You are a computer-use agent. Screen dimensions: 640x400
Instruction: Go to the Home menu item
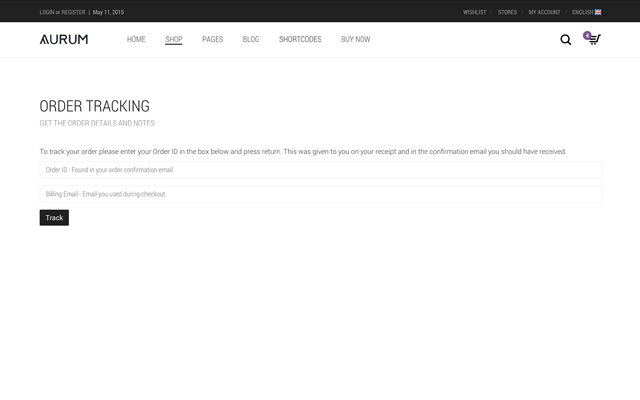point(136,39)
